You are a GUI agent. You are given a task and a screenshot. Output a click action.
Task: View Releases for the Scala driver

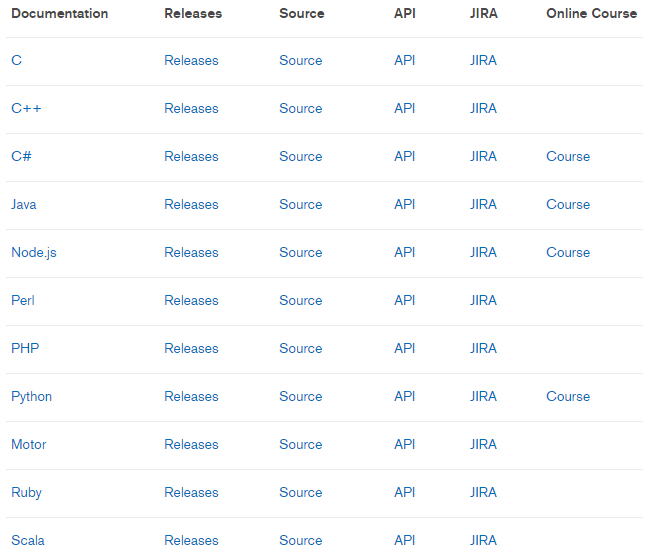click(191, 541)
